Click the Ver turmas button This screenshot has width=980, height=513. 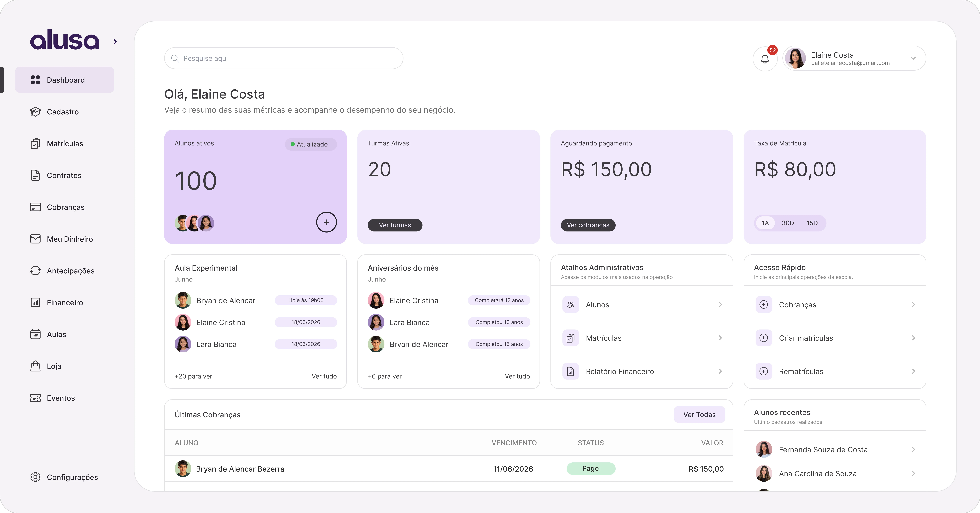point(395,225)
